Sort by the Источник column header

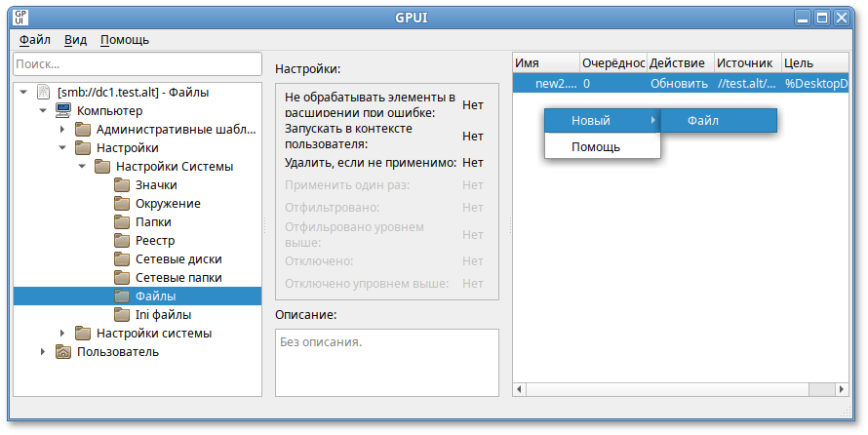pyautogui.click(x=748, y=63)
